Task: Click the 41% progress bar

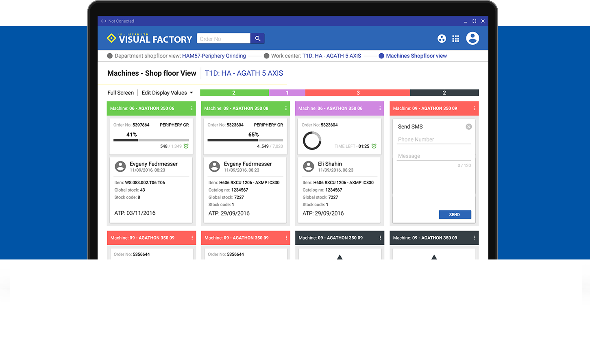Action: tap(151, 140)
